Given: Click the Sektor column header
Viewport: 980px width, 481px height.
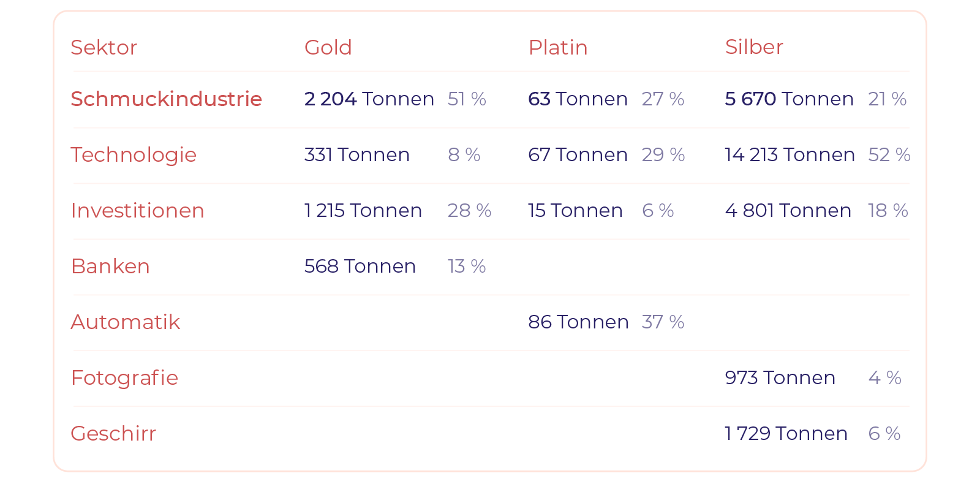Looking at the screenshot, I should [104, 47].
